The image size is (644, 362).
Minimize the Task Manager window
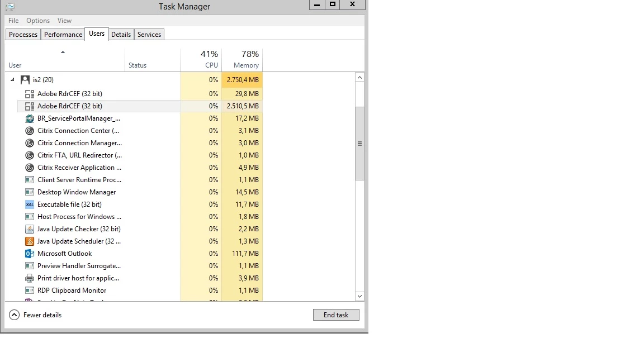(x=316, y=4)
